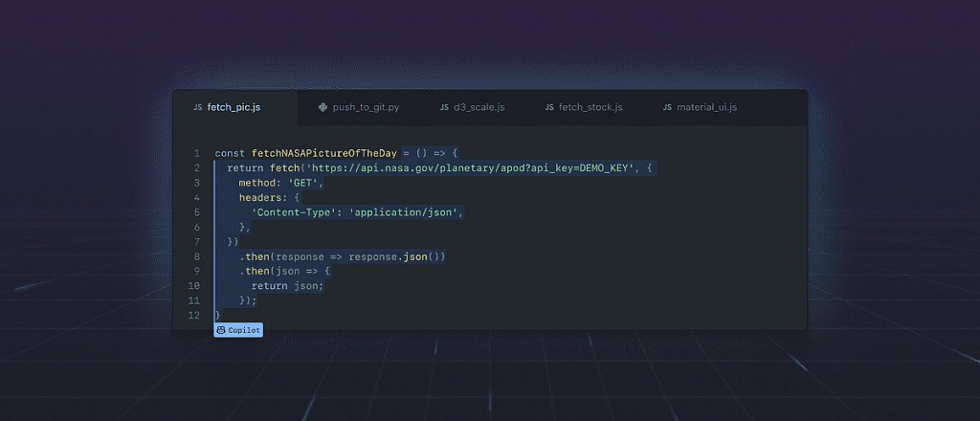Click line number 12 in the gutter

click(193, 316)
